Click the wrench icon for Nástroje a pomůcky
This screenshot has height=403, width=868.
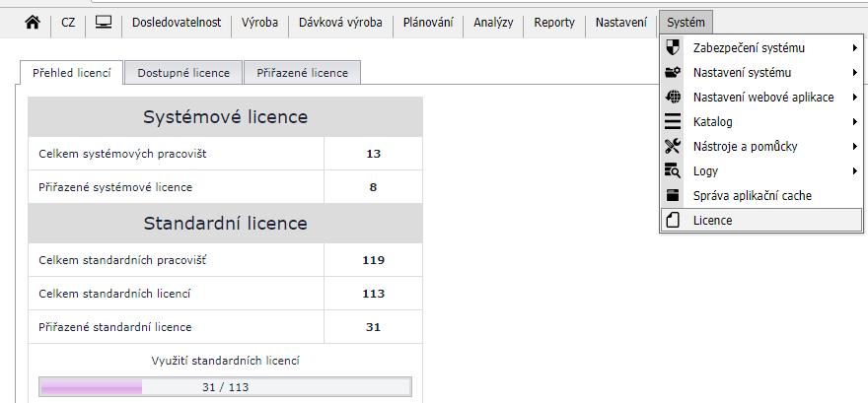[x=674, y=146]
